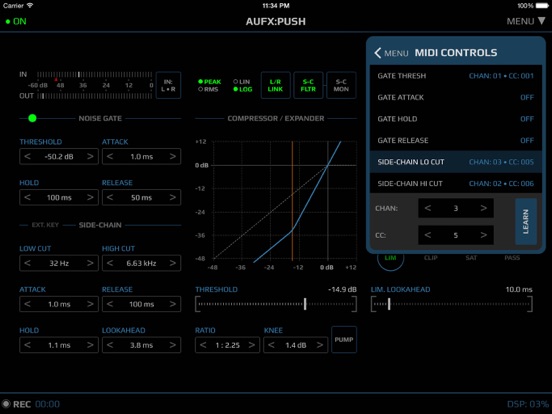Toggle the IN: L•R input button
Screen dimensions: 552x414
coord(168,85)
